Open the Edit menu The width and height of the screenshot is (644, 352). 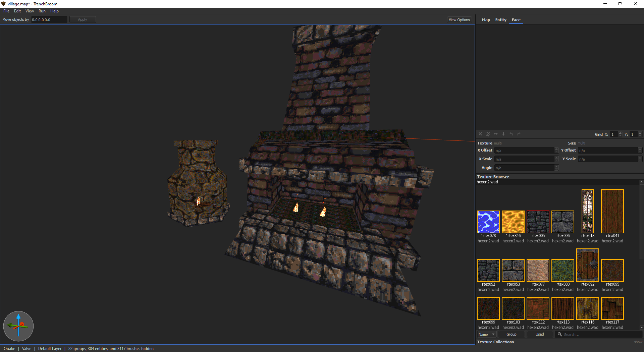pyautogui.click(x=17, y=11)
